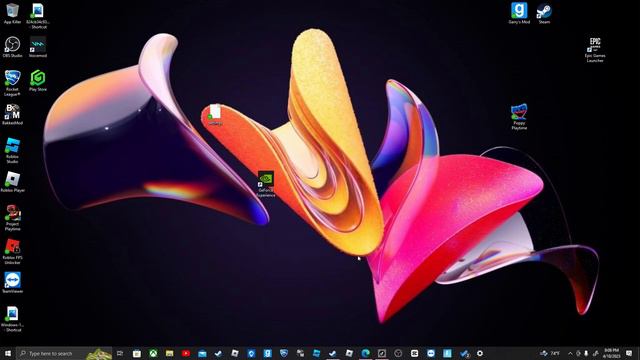Open the notification center button
Image resolution: width=640 pixels, height=360 pixels.
tap(629, 353)
